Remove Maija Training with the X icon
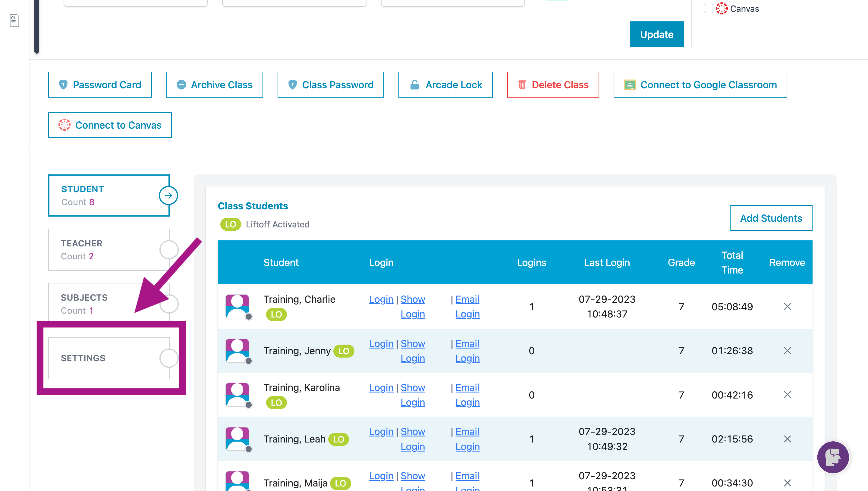The image size is (868, 491). click(787, 483)
